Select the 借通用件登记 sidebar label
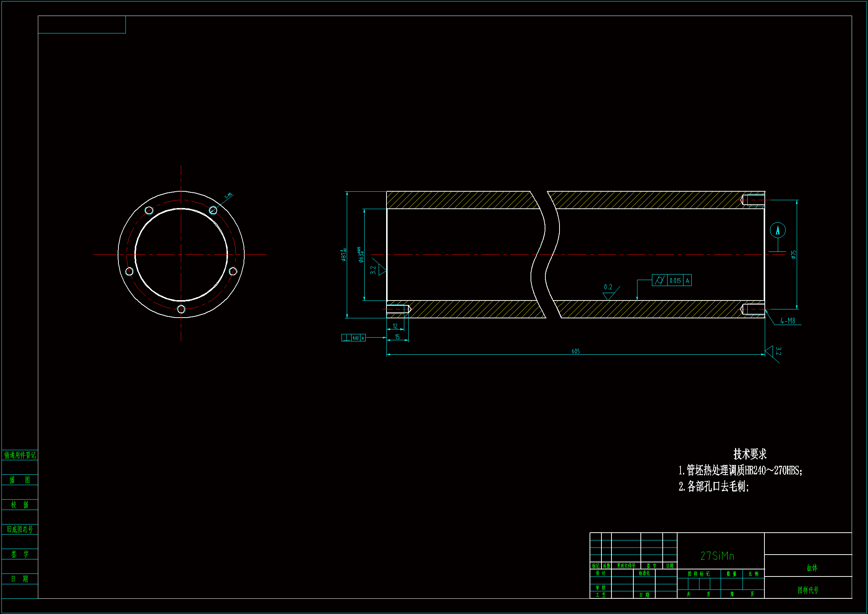Screen dimensions: 868x614 (20, 455)
